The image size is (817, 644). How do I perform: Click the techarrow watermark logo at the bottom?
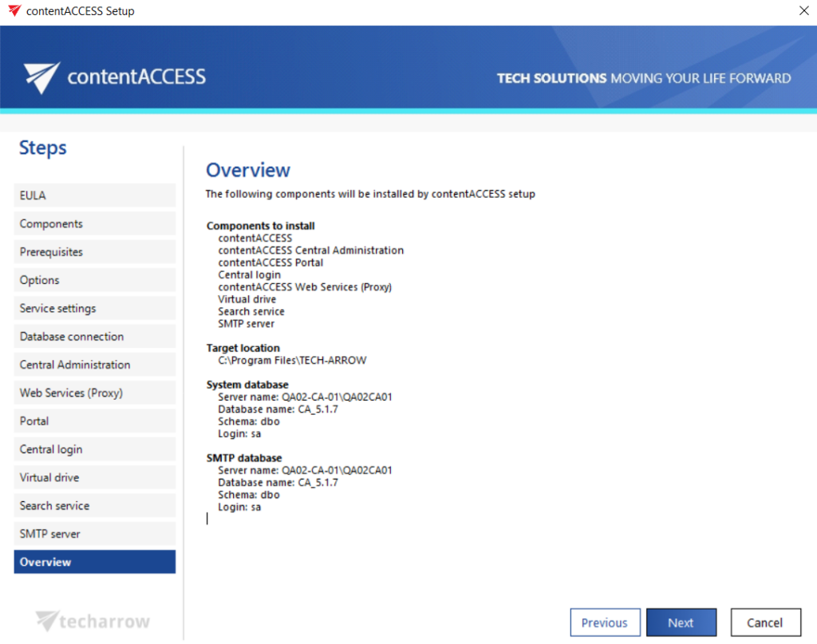(x=93, y=621)
